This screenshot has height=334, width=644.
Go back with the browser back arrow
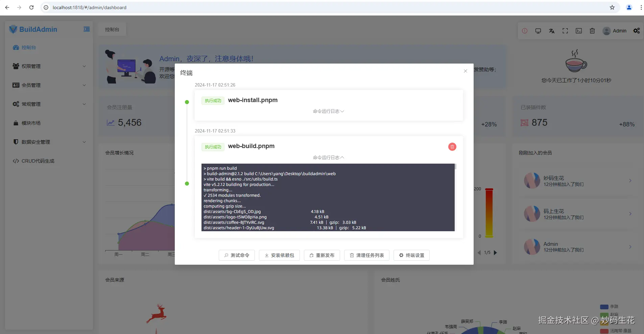point(7,7)
